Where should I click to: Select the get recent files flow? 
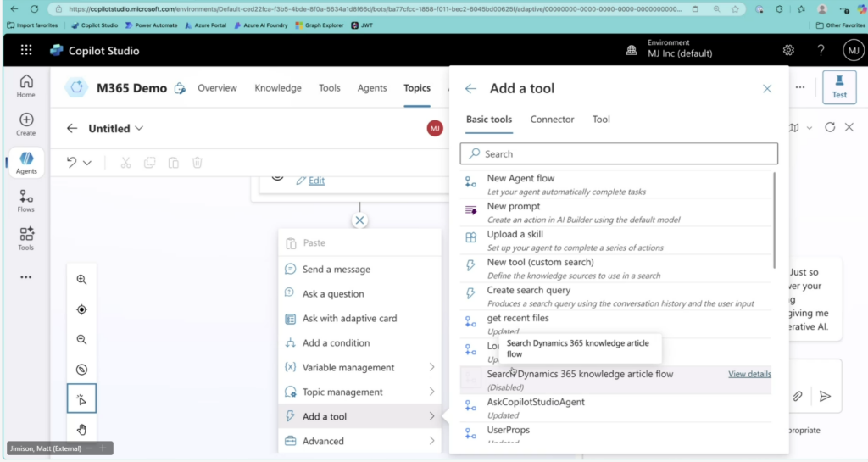tap(615, 324)
